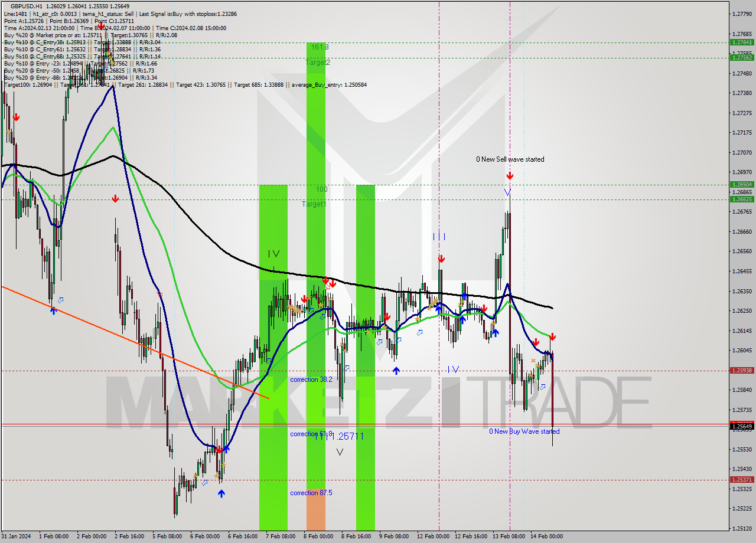Image resolution: width=756 pixels, height=543 pixels.
Task: Click the 1.27790 price axis label
Action: (x=741, y=14)
